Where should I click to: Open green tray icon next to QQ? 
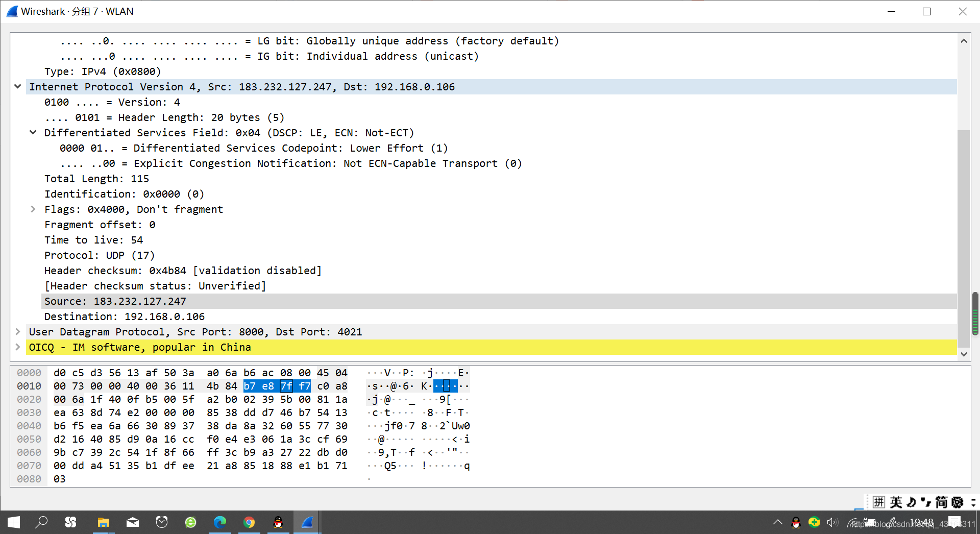815,522
